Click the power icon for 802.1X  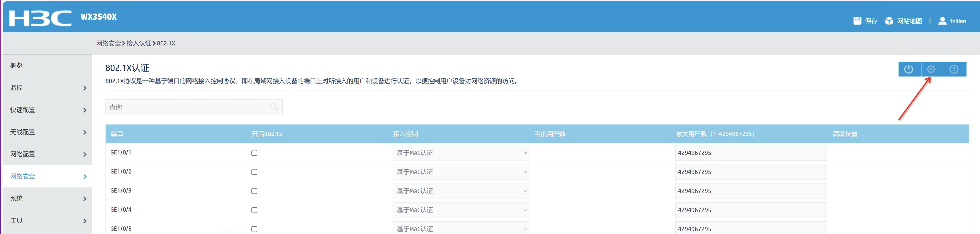coord(908,69)
